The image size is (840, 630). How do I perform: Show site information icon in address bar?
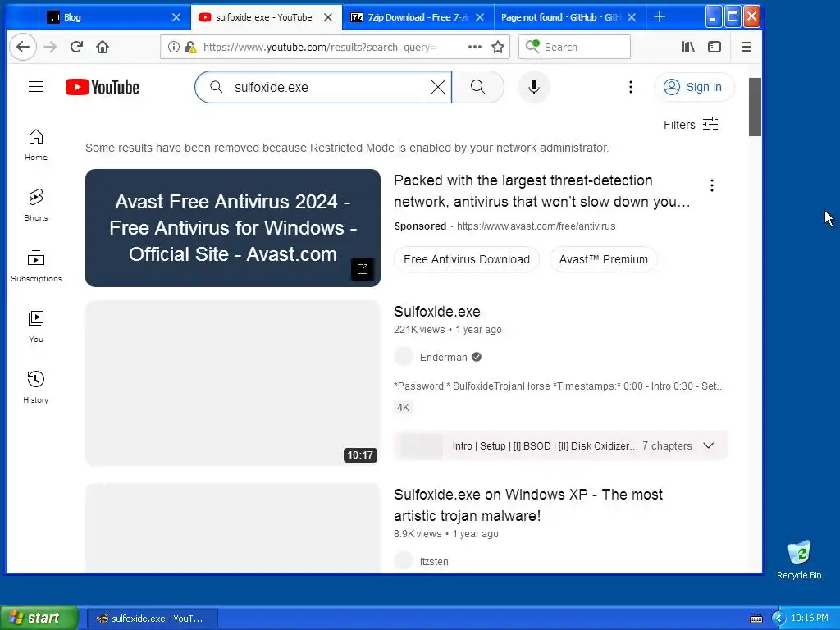174,47
